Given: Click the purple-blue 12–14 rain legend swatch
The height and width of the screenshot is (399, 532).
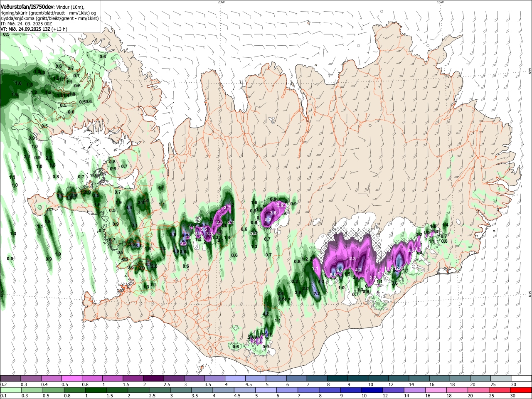Looking at the screenshot, I should click(393, 390).
